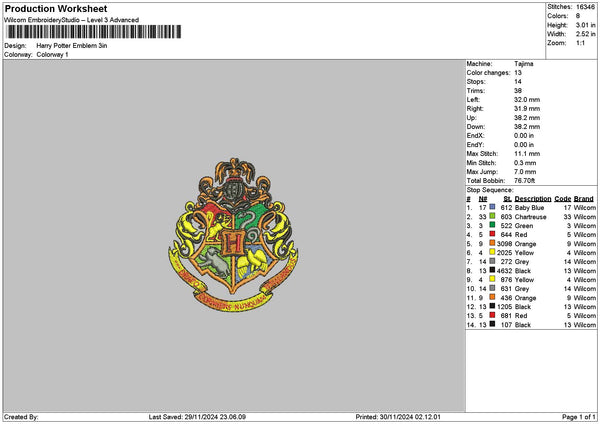Click 'Last Saved: 29/11/2024 23.06.09' in footer
The height and width of the screenshot is (424, 600).
(197, 417)
